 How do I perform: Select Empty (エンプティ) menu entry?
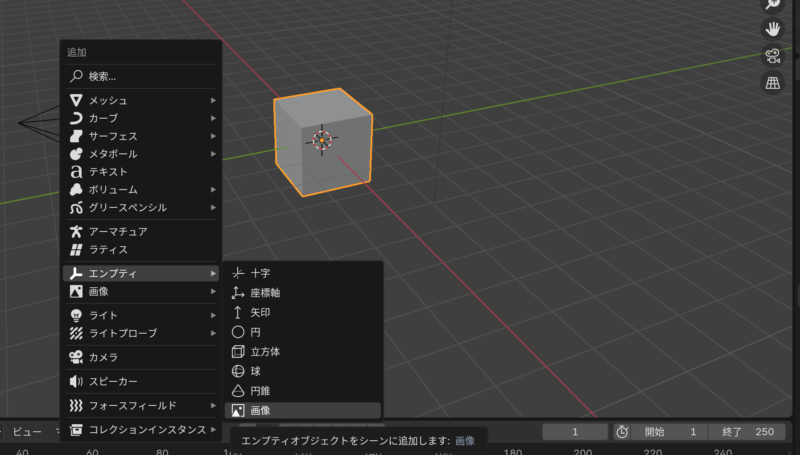coord(141,273)
